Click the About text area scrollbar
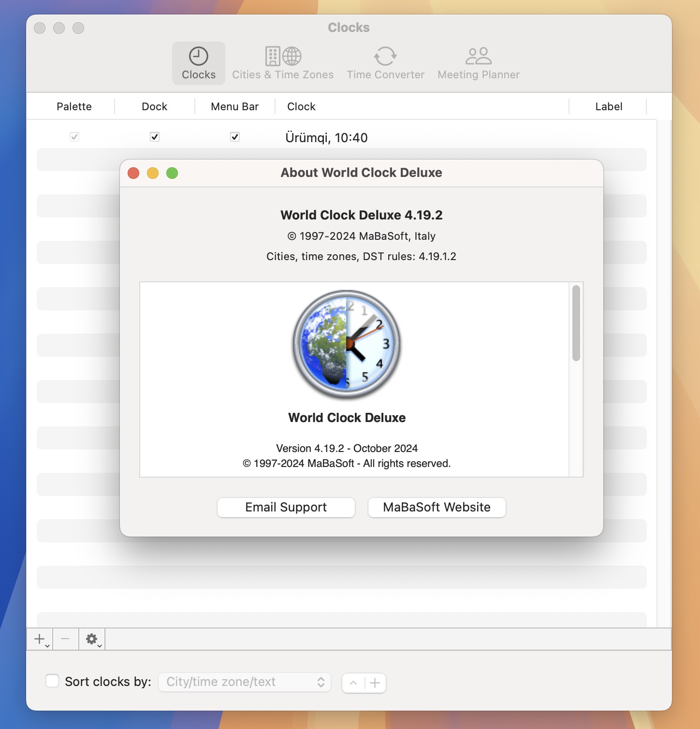The image size is (700, 729). point(576,323)
